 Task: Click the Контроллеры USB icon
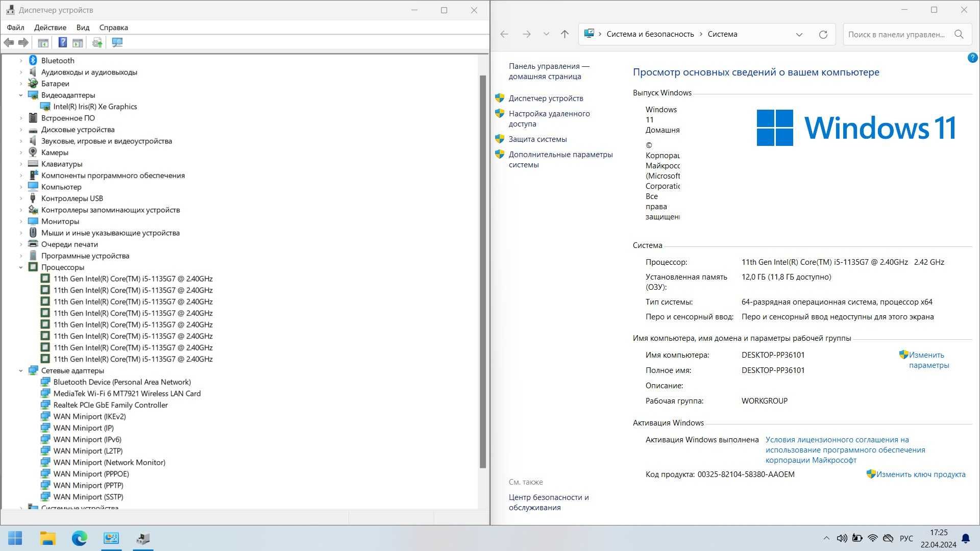click(x=33, y=198)
